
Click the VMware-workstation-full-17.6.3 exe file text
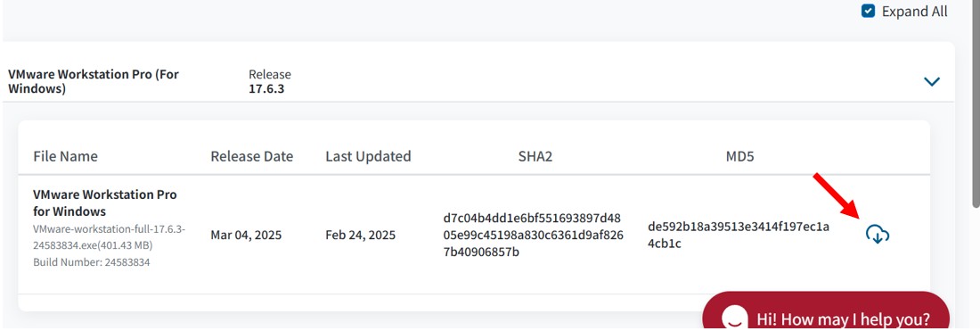pos(110,236)
